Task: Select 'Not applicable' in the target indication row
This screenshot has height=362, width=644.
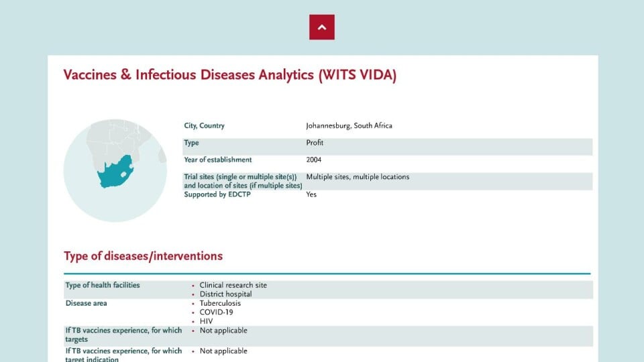Action: 223,351
